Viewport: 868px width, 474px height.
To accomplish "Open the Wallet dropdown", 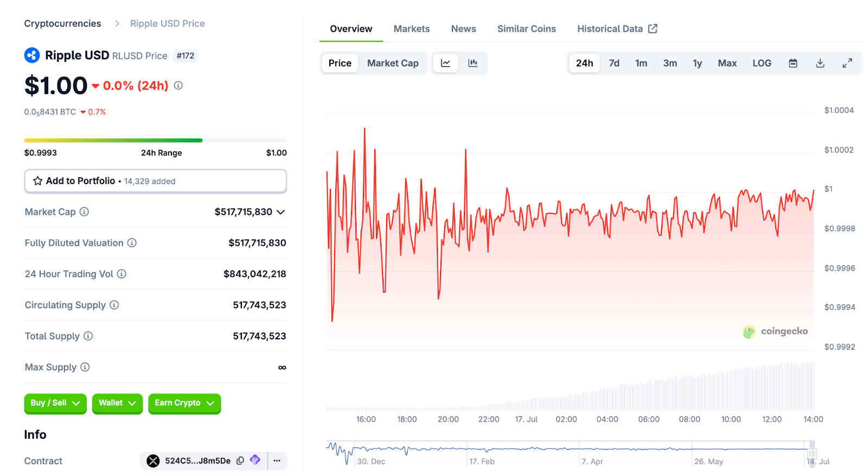I will pyautogui.click(x=117, y=403).
